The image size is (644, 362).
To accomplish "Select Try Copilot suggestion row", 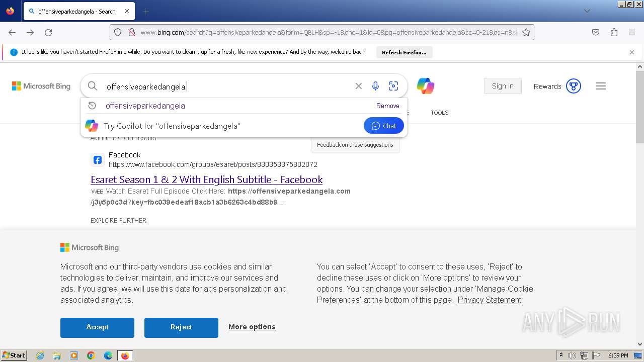I will (244, 126).
